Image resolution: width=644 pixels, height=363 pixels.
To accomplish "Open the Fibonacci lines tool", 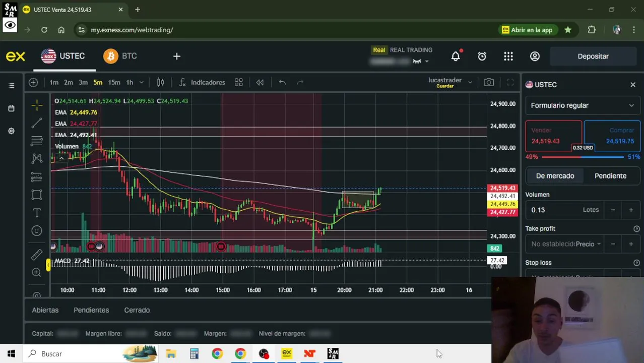I will pos(37,141).
